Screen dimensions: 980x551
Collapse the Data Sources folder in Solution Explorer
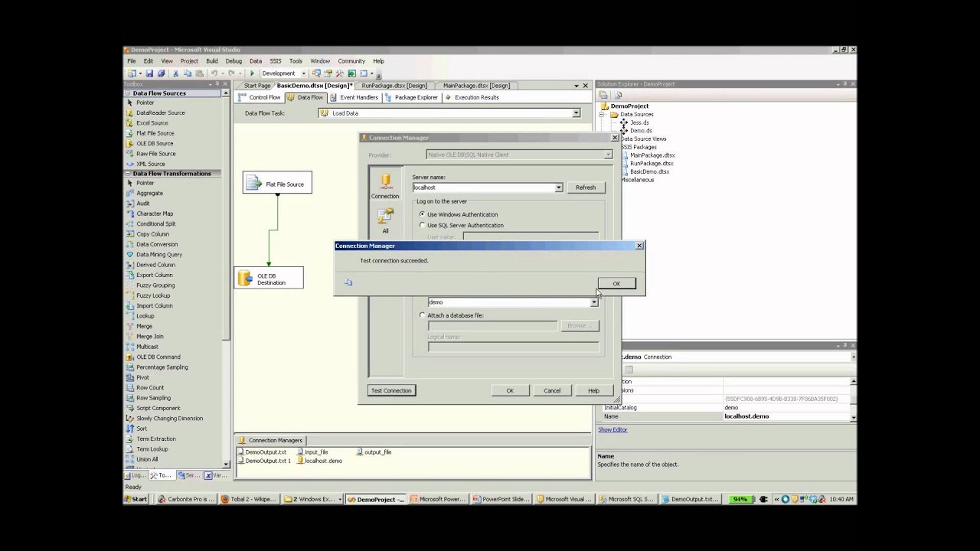pyautogui.click(x=603, y=115)
